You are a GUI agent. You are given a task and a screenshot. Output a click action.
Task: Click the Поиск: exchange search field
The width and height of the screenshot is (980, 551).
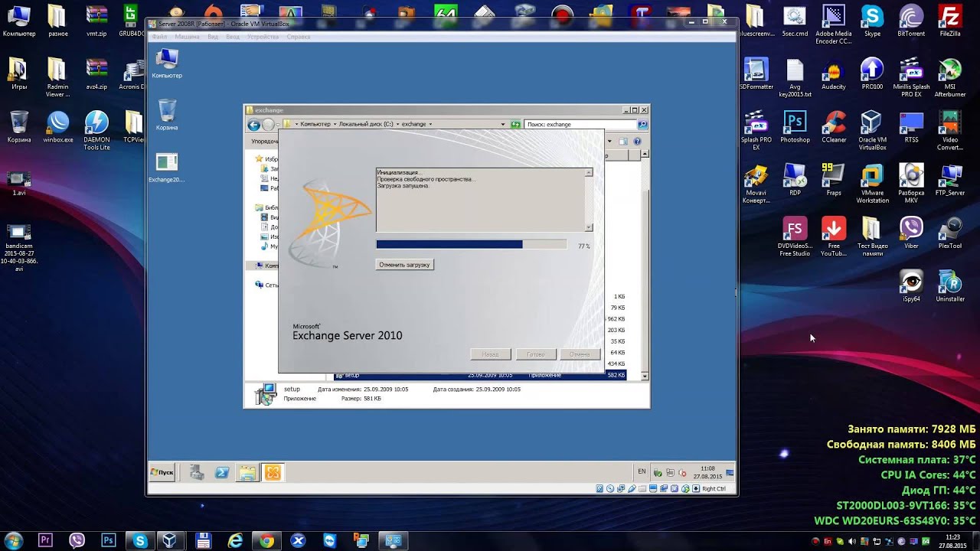click(580, 124)
